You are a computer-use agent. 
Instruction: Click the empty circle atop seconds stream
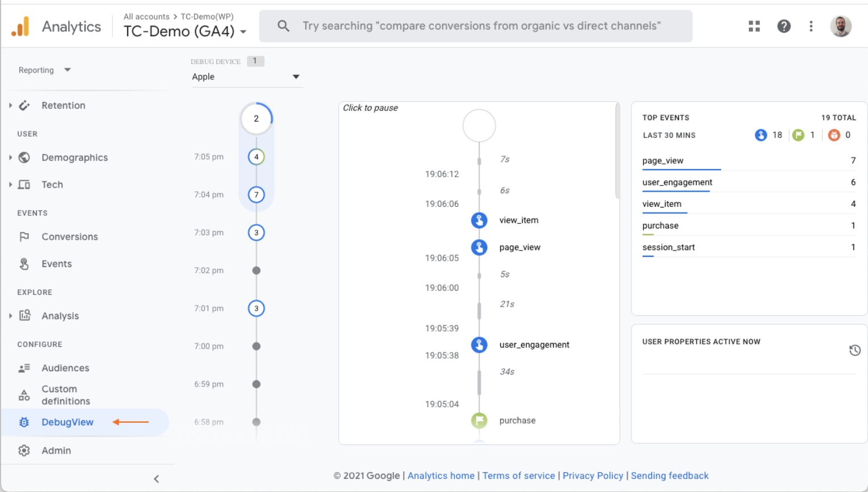pos(479,126)
